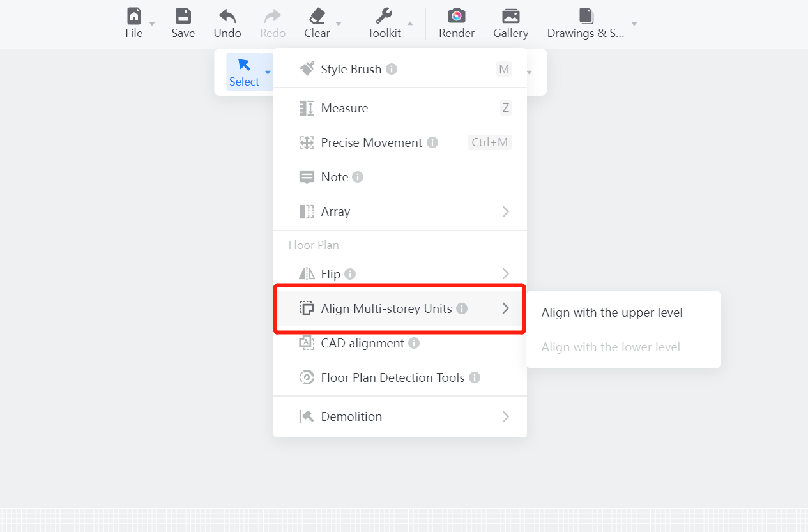
Task: Click the Style Brush icon
Action: point(307,69)
